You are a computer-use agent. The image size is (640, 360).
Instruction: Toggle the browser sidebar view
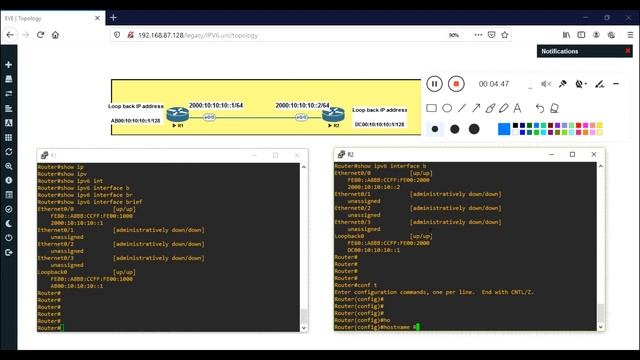[581, 35]
